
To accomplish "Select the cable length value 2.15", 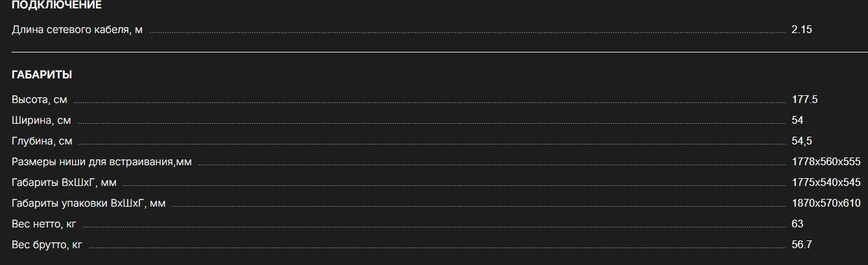I will coord(802,30).
